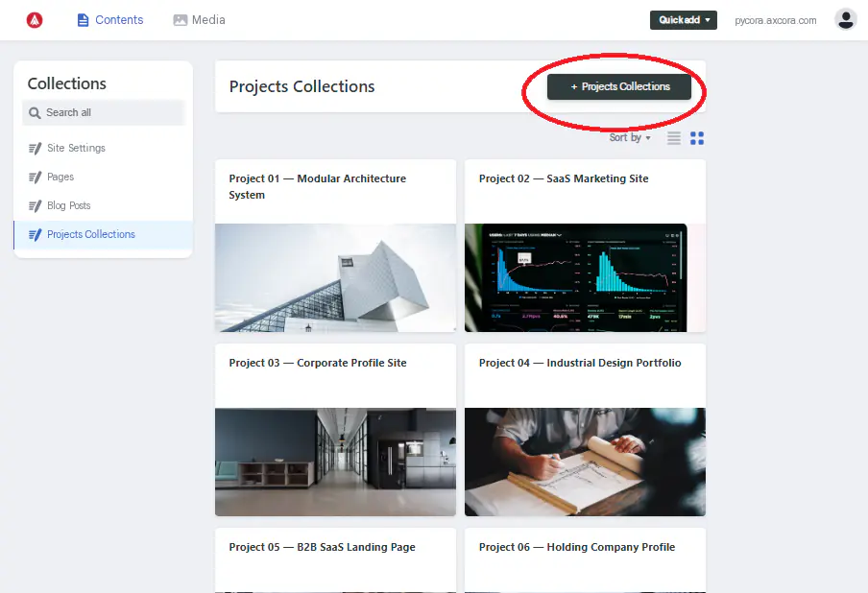The width and height of the screenshot is (868, 593).
Task: Click the Site Settings edit icon
Action: (35, 148)
